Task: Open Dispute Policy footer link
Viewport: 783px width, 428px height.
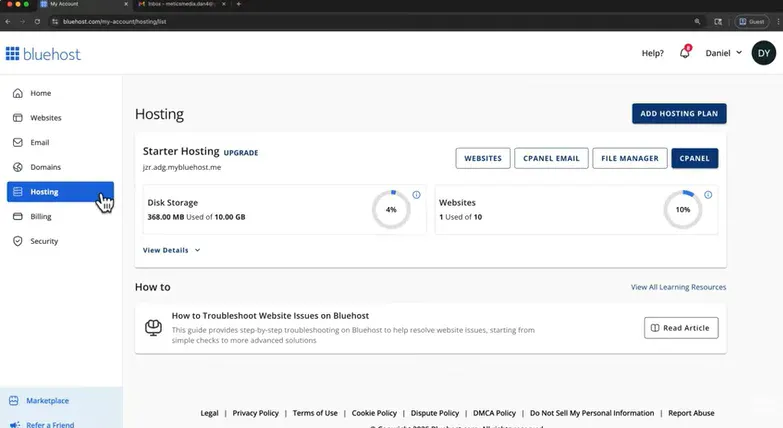Action: (435, 413)
